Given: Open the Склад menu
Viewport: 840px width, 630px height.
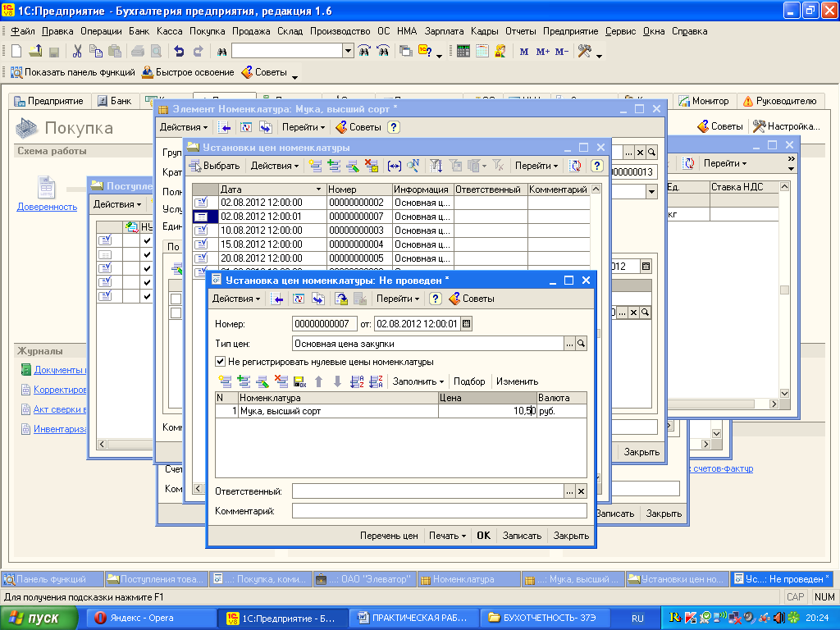Looking at the screenshot, I should (290, 31).
